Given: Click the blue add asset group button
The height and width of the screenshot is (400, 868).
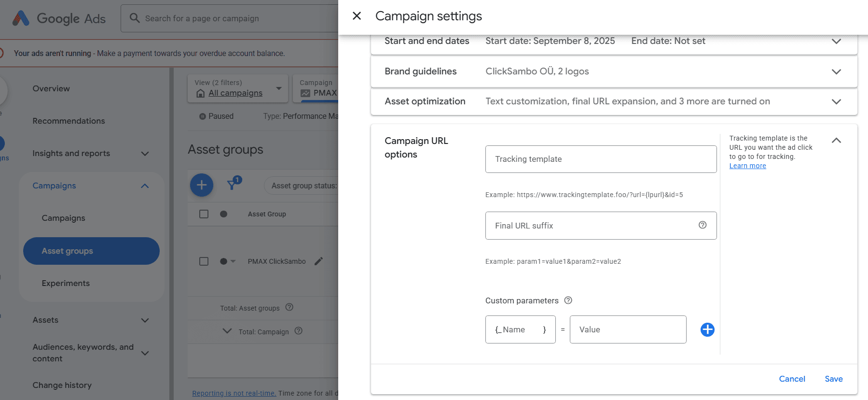Looking at the screenshot, I should (202, 185).
